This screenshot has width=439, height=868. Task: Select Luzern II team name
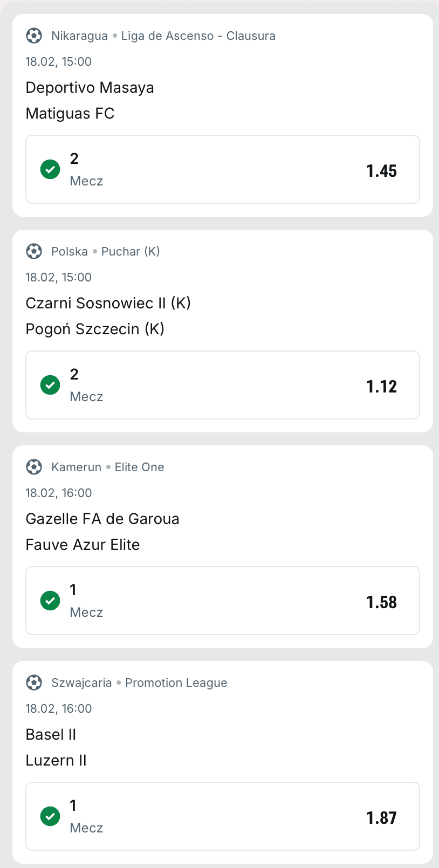click(56, 760)
